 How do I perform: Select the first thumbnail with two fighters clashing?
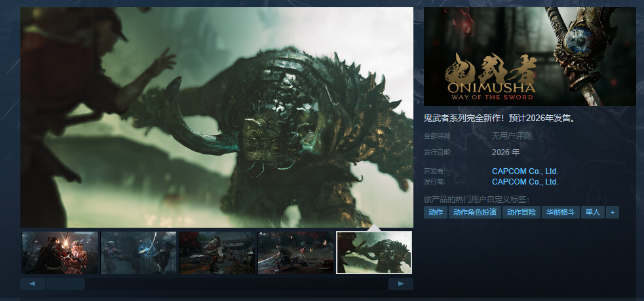tap(60, 253)
